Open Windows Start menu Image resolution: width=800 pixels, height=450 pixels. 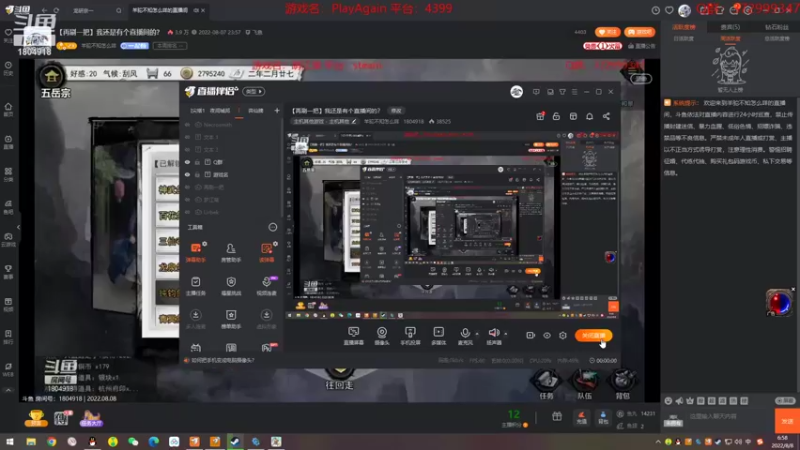[x=10, y=442]
